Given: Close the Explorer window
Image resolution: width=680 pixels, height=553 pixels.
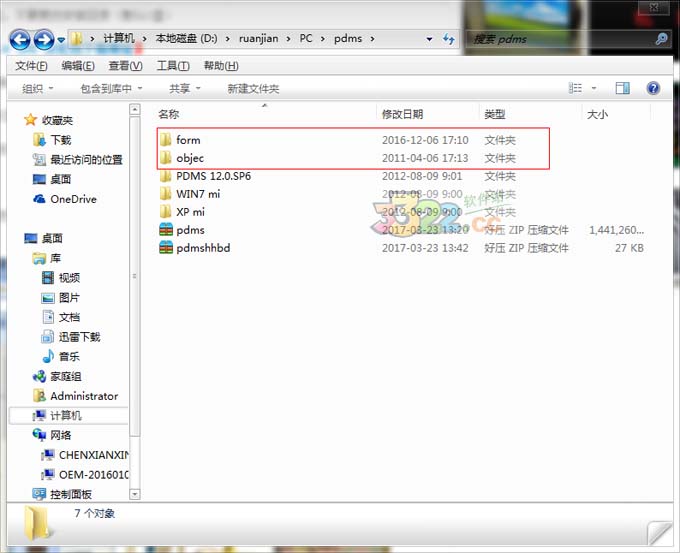Looking at the screenshot, I should click(654, 7).
